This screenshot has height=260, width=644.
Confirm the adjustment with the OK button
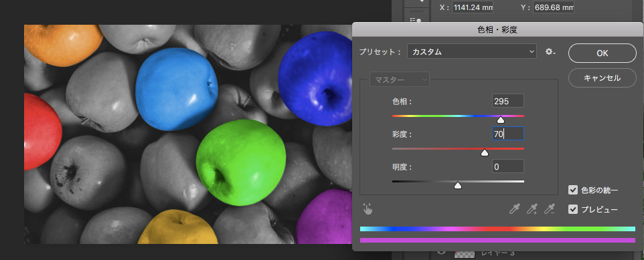(x=602, y=53)
